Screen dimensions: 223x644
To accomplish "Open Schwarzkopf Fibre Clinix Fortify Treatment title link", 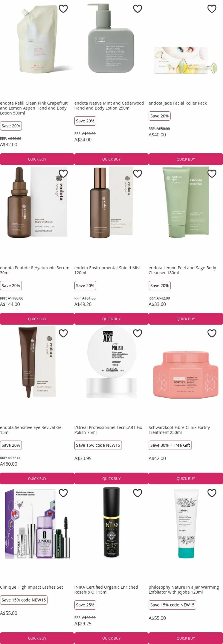I will 179,430.
